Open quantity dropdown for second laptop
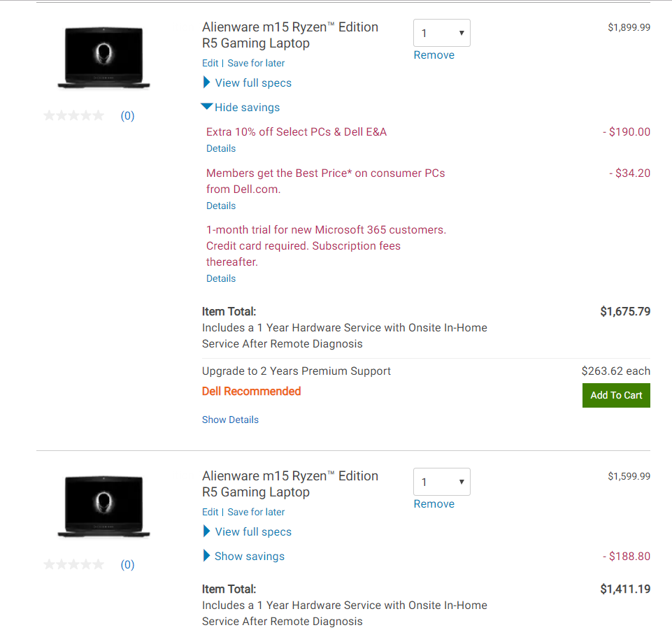 (441, 482)
